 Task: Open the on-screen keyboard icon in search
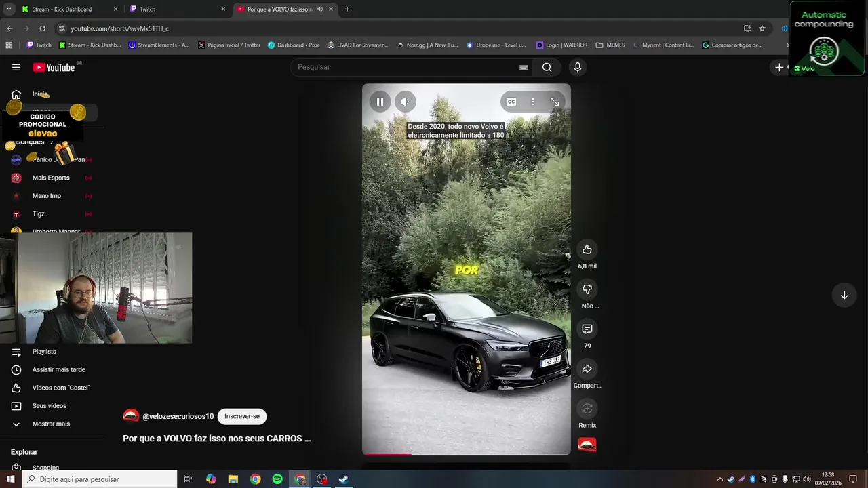pyautogui.click(x=524, y=67)
